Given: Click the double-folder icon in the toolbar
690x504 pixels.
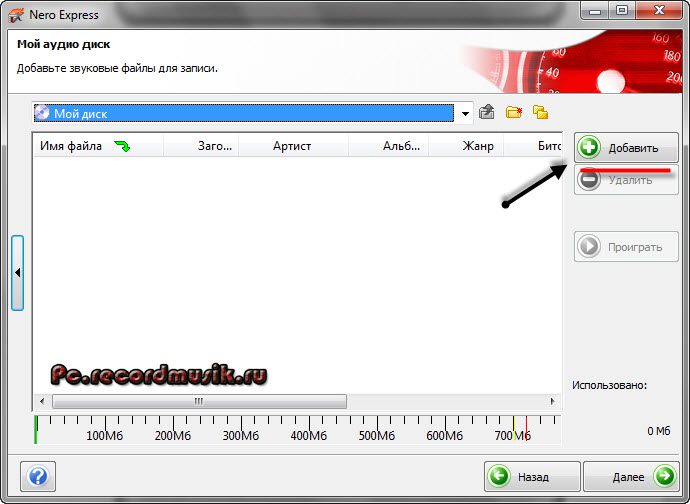Looking at the screenshot, I should (540, 113).
